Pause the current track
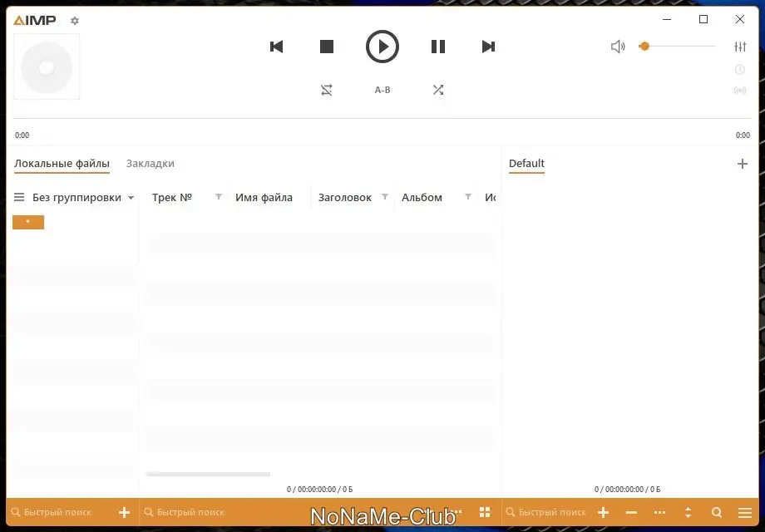Viewport: 765px width, 532px height. coord(438,47)
